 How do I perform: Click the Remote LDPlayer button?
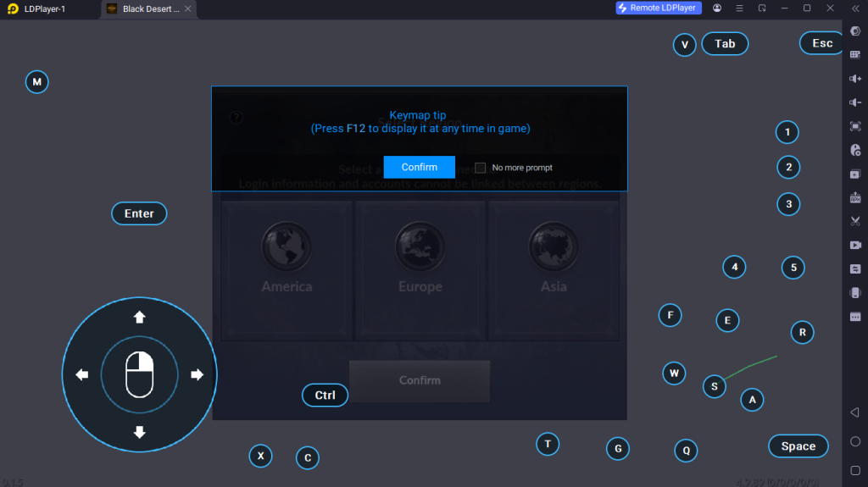tap(659, 8)
